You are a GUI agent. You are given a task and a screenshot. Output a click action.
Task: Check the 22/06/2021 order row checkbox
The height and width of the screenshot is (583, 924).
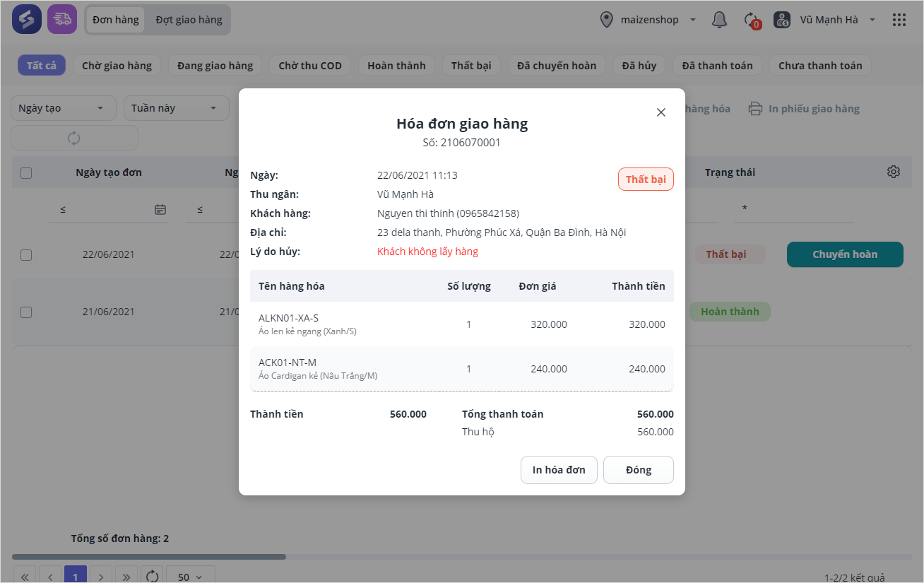pos(26,255)
